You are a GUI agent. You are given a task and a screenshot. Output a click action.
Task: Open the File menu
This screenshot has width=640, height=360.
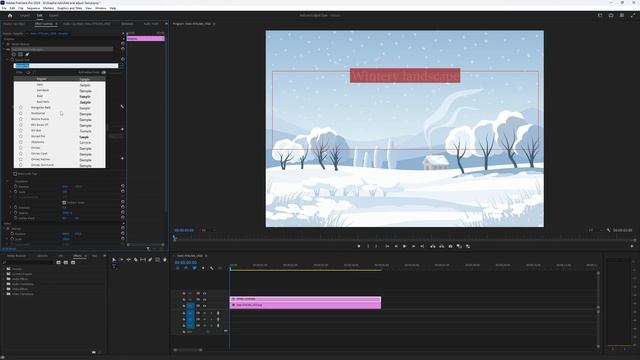click(4, 8)
